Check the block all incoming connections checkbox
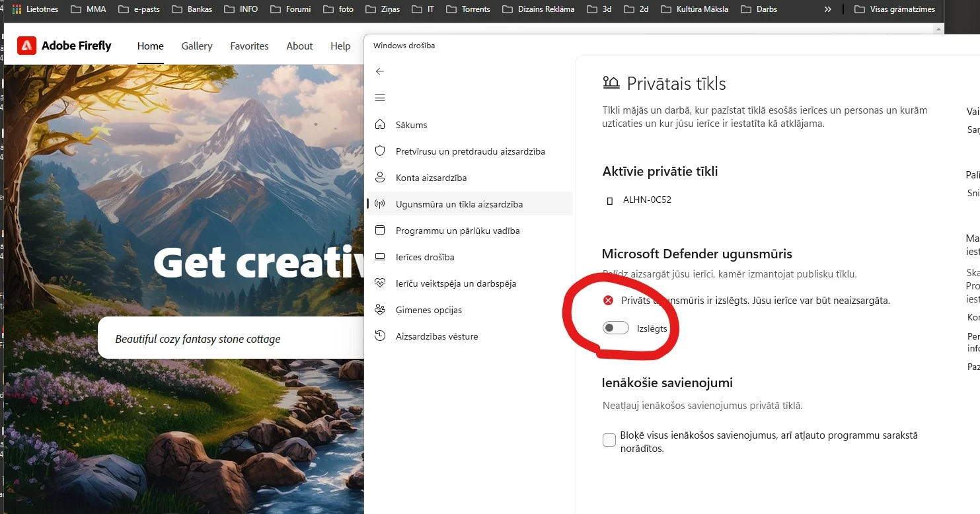 point(609,440)
